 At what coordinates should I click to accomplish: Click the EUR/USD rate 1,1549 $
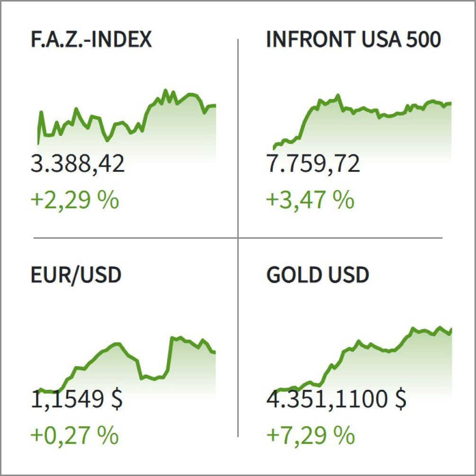coord(77,399)
